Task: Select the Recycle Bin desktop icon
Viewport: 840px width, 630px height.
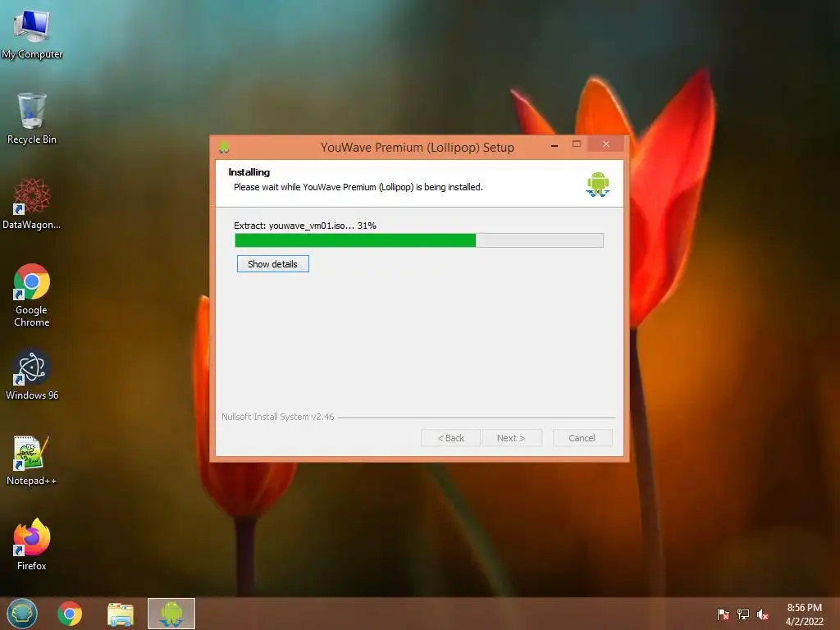Action: click(32, 118)
